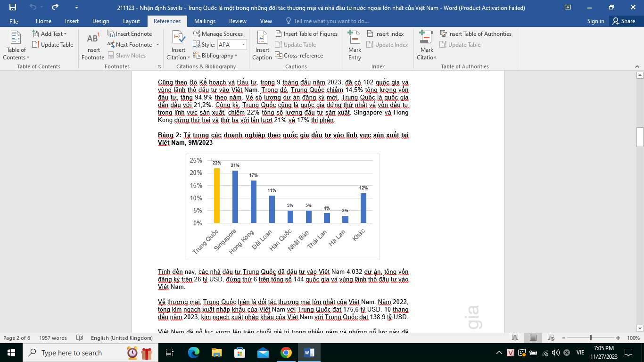Open the Layout tab
644x362 pixels.
(x=132, y=21)
